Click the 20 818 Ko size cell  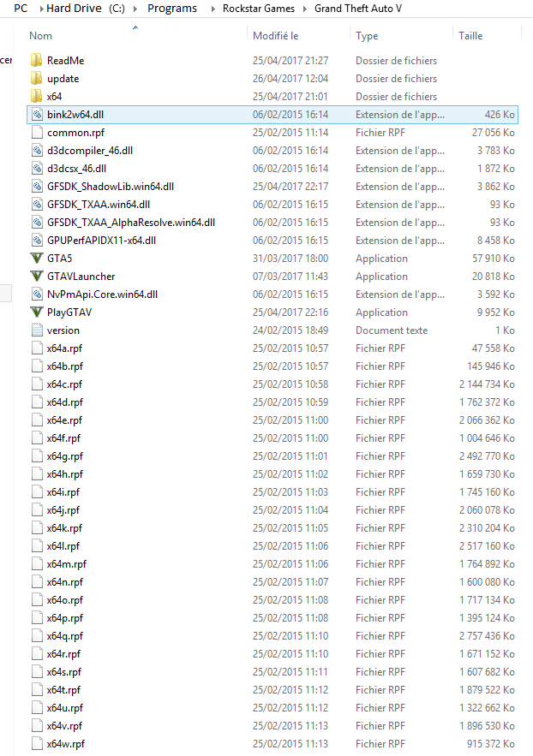click(493, 277)
